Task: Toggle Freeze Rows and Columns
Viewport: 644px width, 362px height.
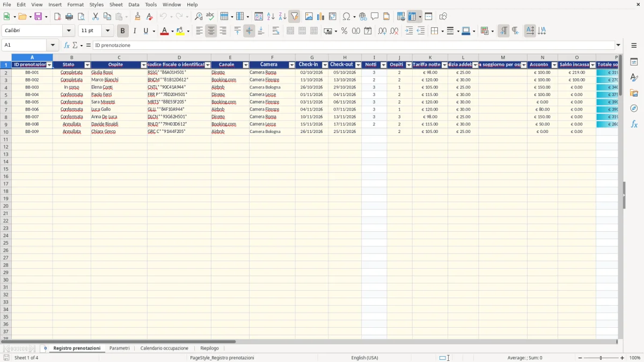Action: (x=412, y=17)
